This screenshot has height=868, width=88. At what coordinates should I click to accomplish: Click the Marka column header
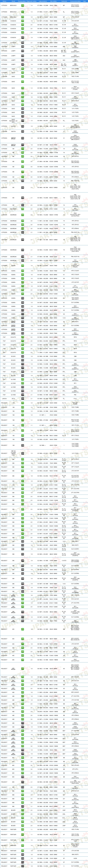coord(4,1)
